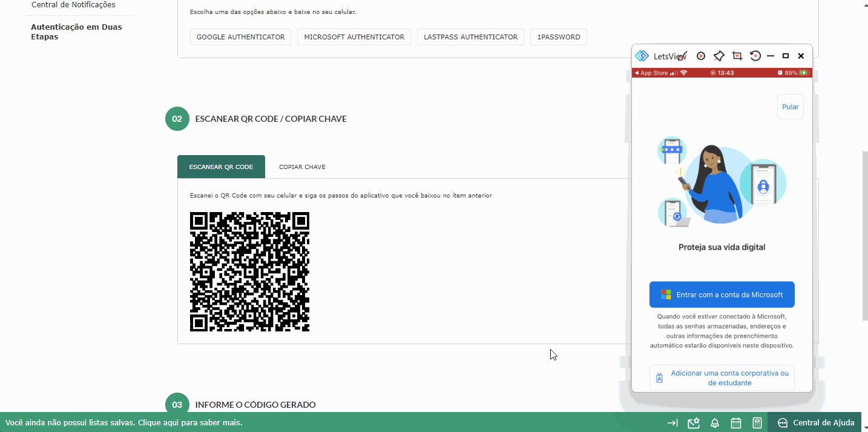Viewport: 868px width, 432px height.
Task: Click the collapse arrow icon in bottom bar
Action: 672,423
